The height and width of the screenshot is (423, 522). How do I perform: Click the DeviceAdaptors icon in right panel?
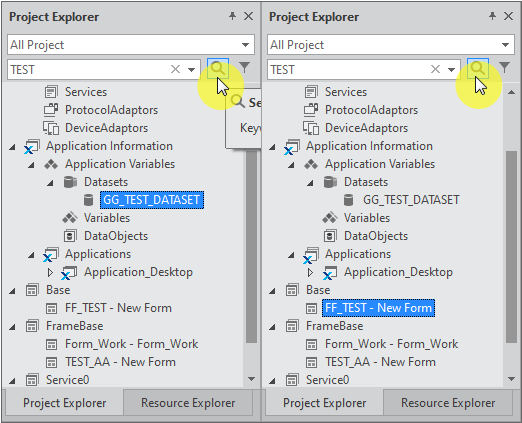(x=311, y=128)
